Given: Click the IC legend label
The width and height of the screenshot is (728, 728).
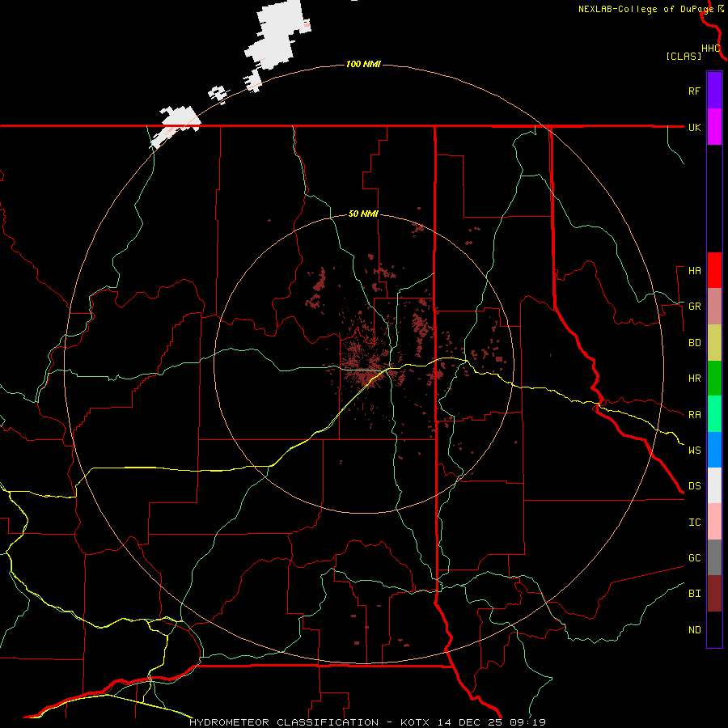Looking at the screenshot, I should coord(694,523).
